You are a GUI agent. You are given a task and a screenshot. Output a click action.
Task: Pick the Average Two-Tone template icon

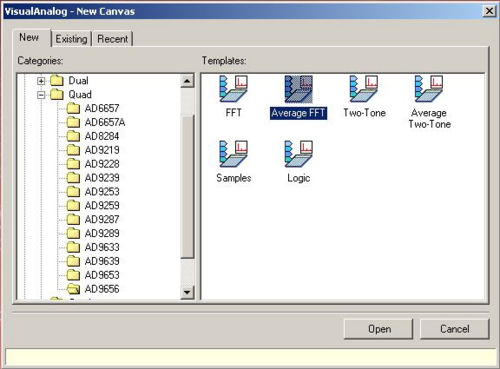(x=429, y=89)
